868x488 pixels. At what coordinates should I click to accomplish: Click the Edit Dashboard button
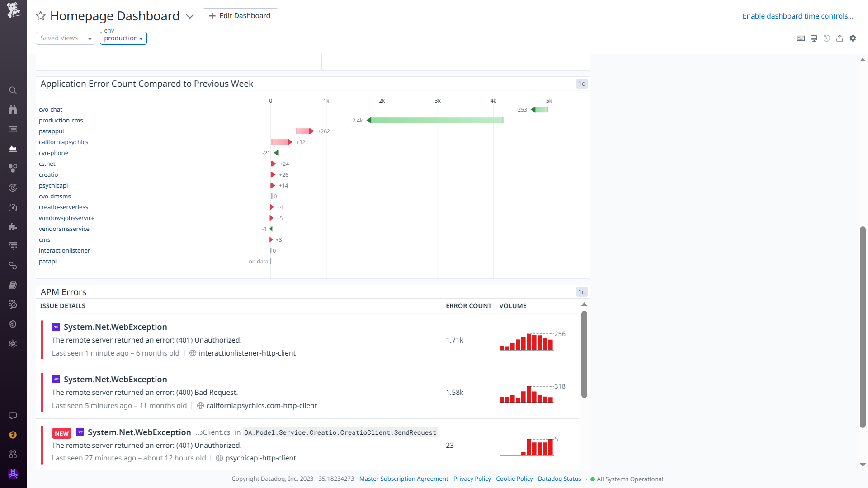[240, 16]
